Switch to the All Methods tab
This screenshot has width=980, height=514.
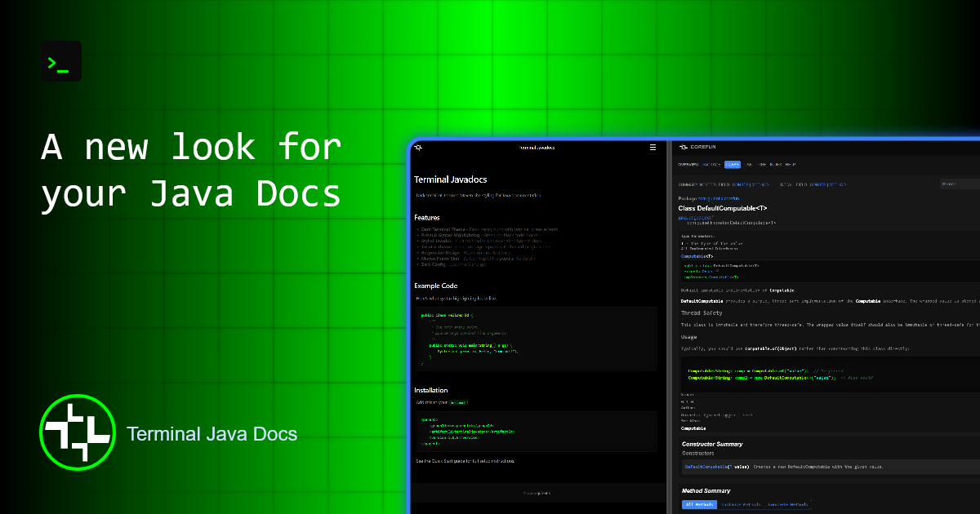pos(698,504)
